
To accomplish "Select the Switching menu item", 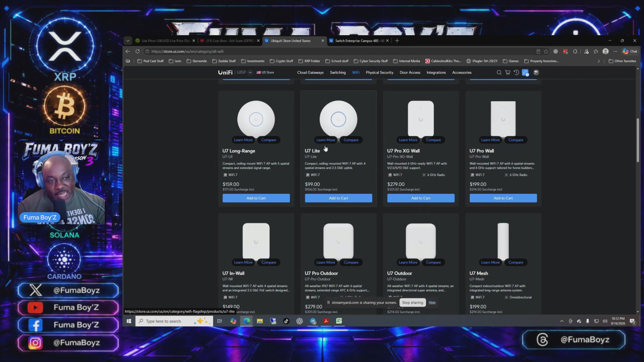I will 338,72.
